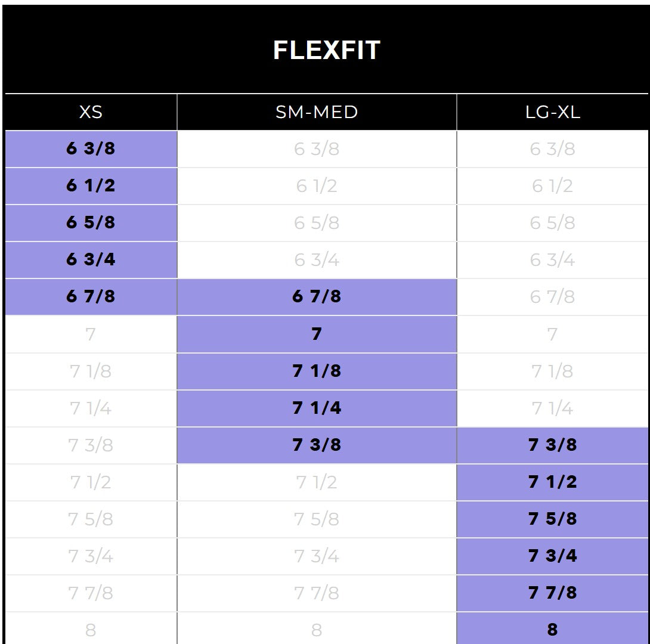This screenshot has width=650, height=644.
Task: Click highlighted 7 5/8 in LG-XL column
Action: click(x=552, y=519)
